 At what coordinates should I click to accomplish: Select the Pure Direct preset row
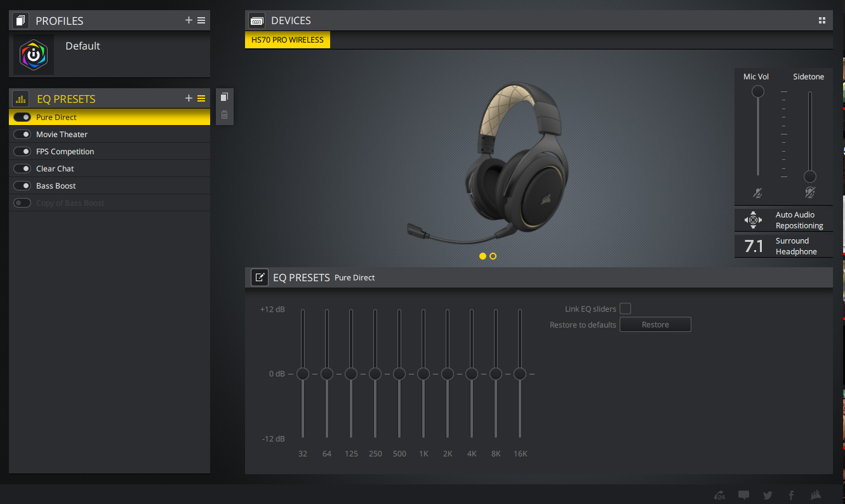[109, 117]
